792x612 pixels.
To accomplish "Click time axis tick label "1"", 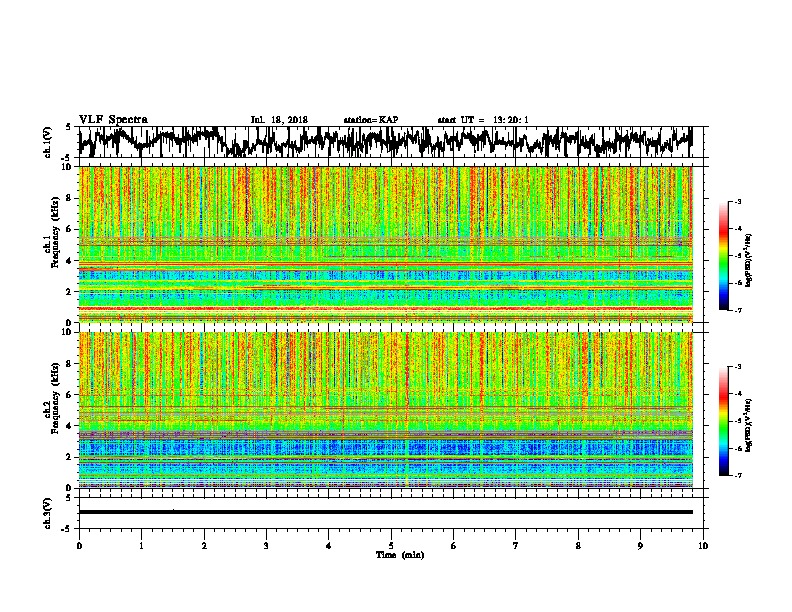I will point(141,546).
